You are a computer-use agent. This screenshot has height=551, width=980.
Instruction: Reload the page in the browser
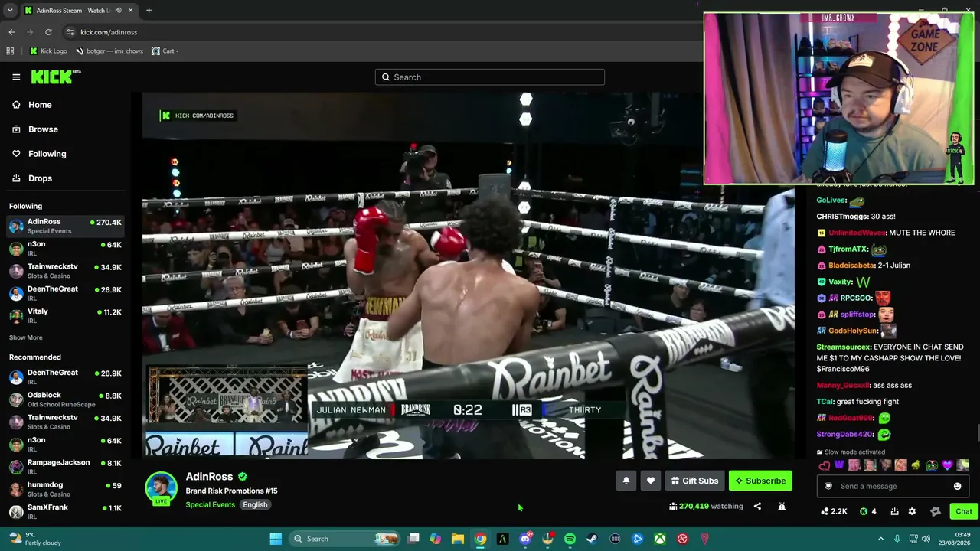[48, 32]
